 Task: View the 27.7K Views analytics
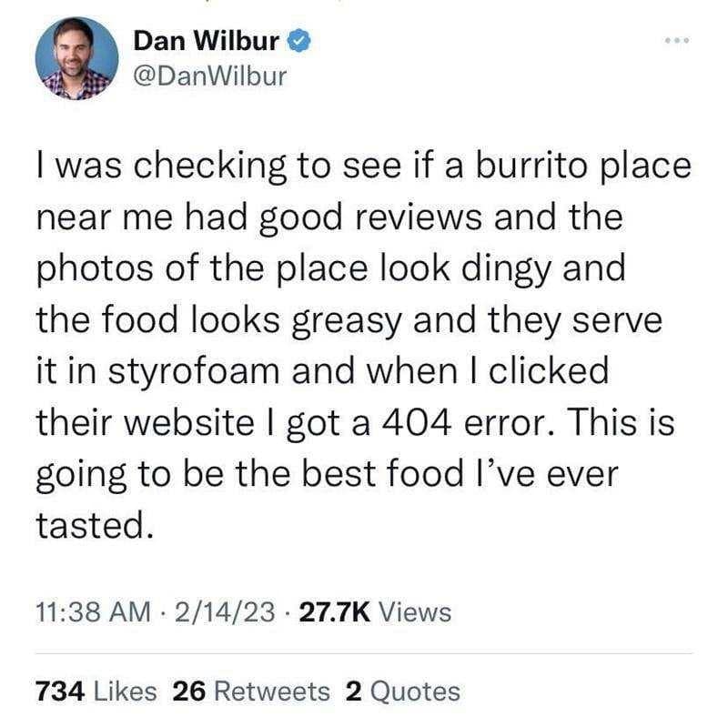(x=375, y=611)
